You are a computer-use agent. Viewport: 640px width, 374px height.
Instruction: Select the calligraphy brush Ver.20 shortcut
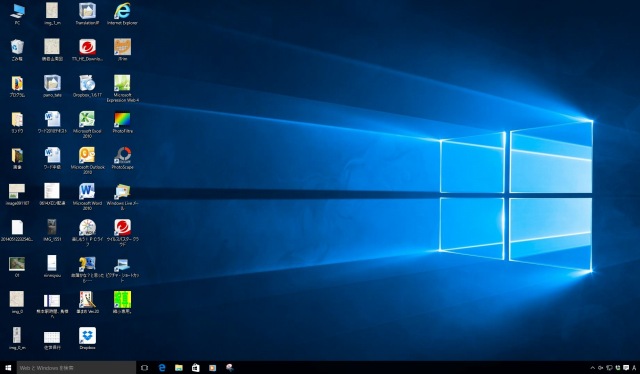[x=87, y=303]
